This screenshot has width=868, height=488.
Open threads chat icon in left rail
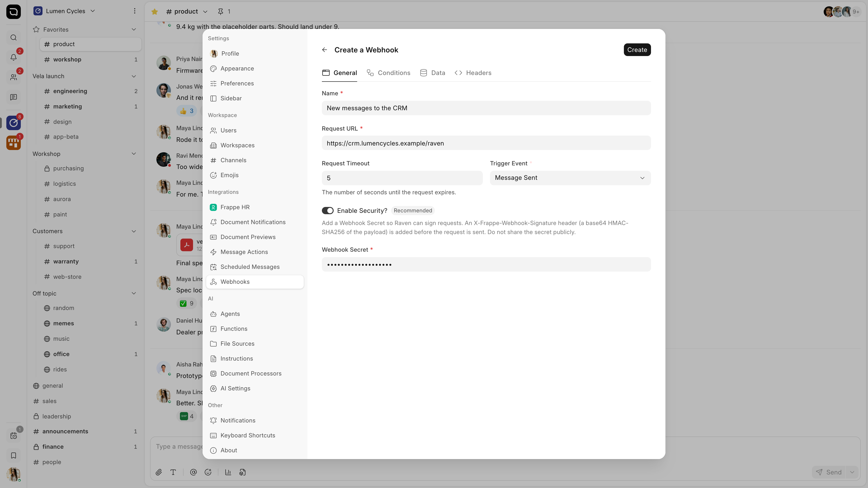[14, 97]
